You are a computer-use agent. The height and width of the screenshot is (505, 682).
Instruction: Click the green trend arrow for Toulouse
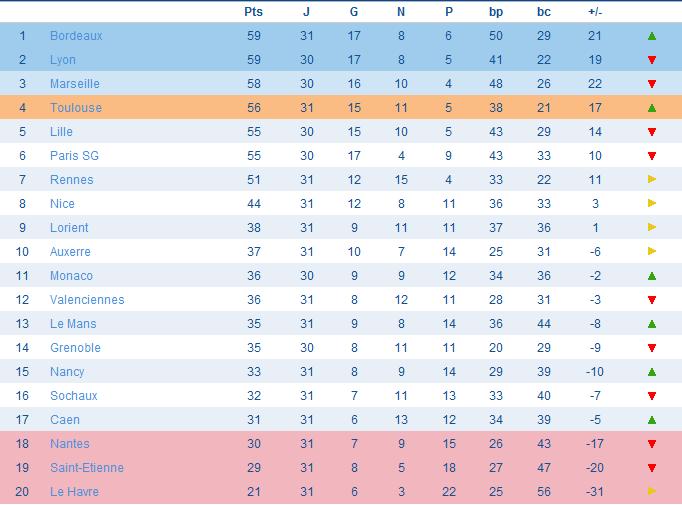[x=652, y=108]
